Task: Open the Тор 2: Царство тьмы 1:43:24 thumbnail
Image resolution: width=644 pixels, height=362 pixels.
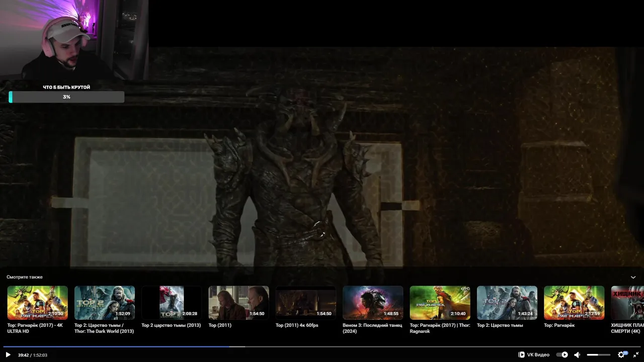Action: pyautogui.click(x=507, y=303)
